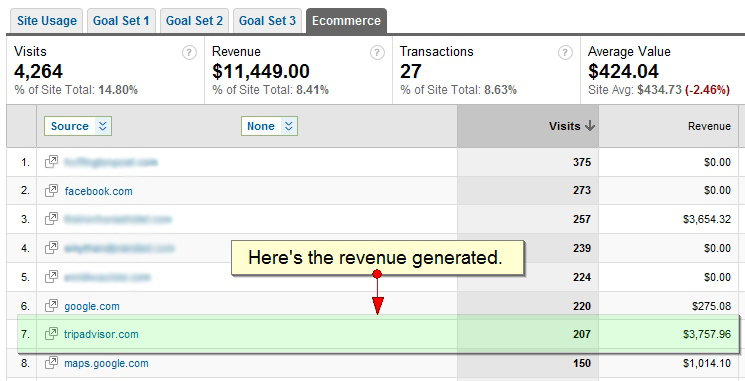
Task: Open facebook.com external link icon
Action: point(51,191)
